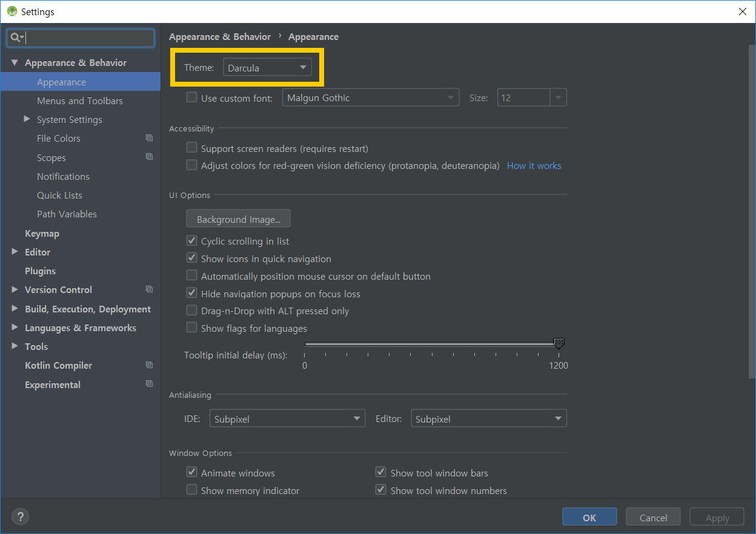
Task: Enable Show flags for languages
Action: pyautogui.click(x=191, y=328)
